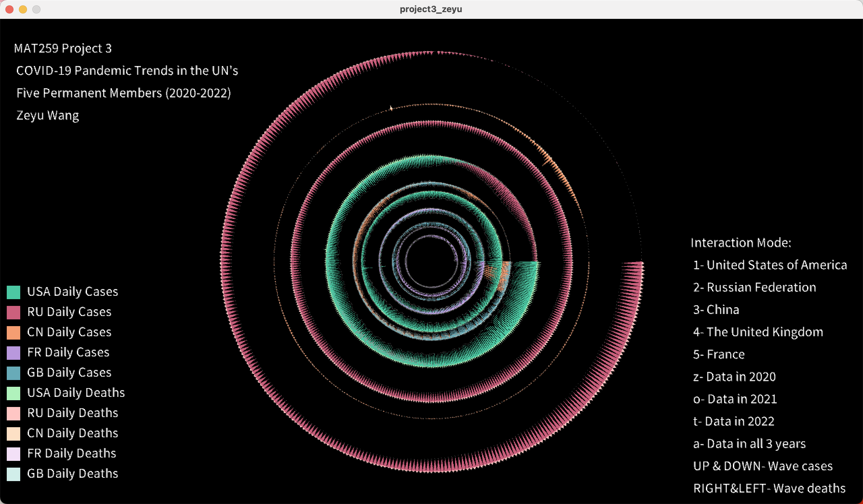Click 'a- Data in all 3 years'
Viewport: 863px width, 504px height.
pyautogui.click(x=749, y=444)
